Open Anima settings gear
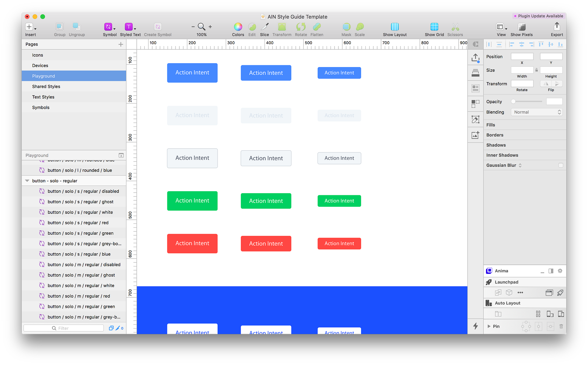Image resolution: width=588 pixels, height=365 pixels. 560,271
